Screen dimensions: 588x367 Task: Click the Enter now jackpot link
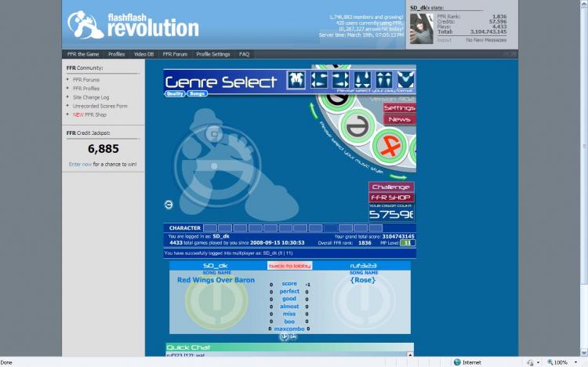(80, 165)
